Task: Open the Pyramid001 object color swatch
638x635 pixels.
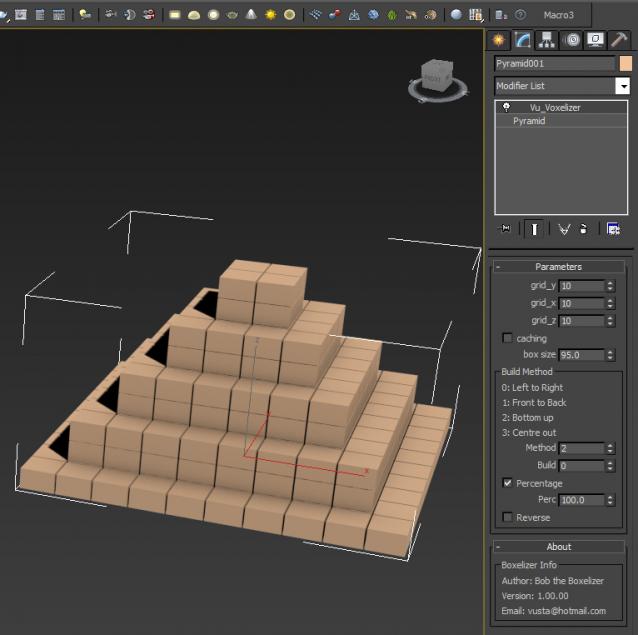Action: tap(625, 64)
